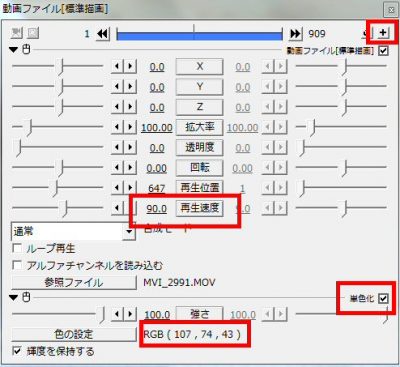Screen dimensions: 400x367
Task: Decrease the left X value with its left arrow
Action: (117, 66)
